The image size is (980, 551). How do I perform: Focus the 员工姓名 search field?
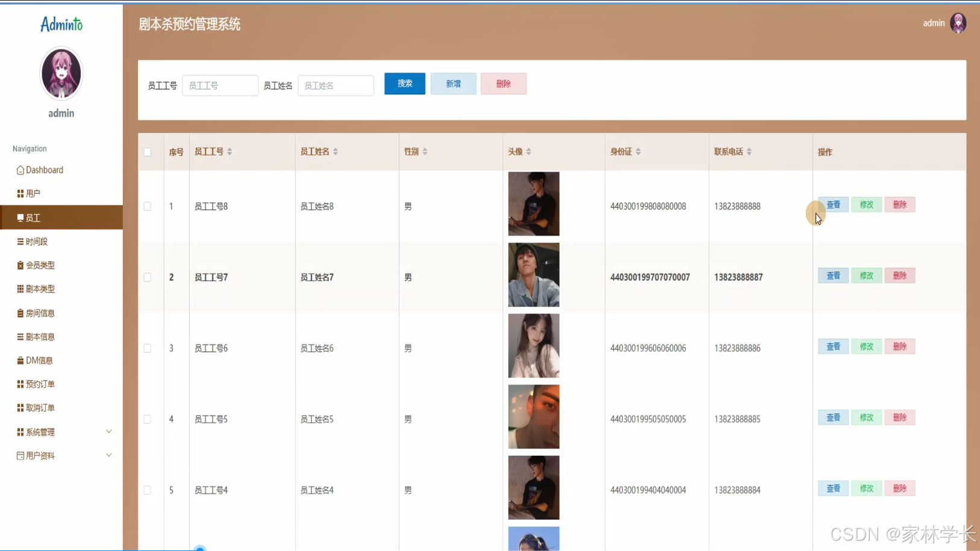[336, 86]
